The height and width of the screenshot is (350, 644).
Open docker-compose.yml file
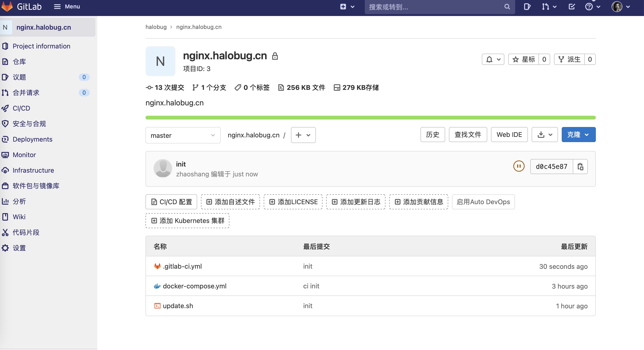(195, 286)
